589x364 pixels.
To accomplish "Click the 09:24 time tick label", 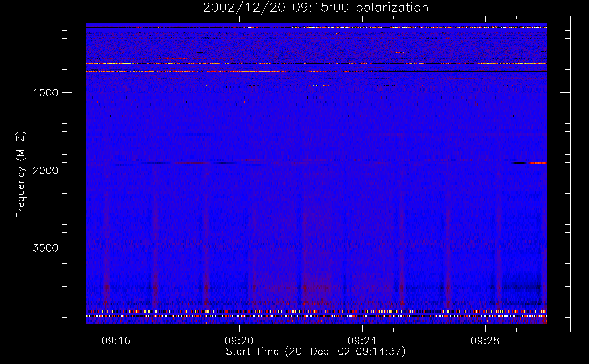I will tap(362, 341).
